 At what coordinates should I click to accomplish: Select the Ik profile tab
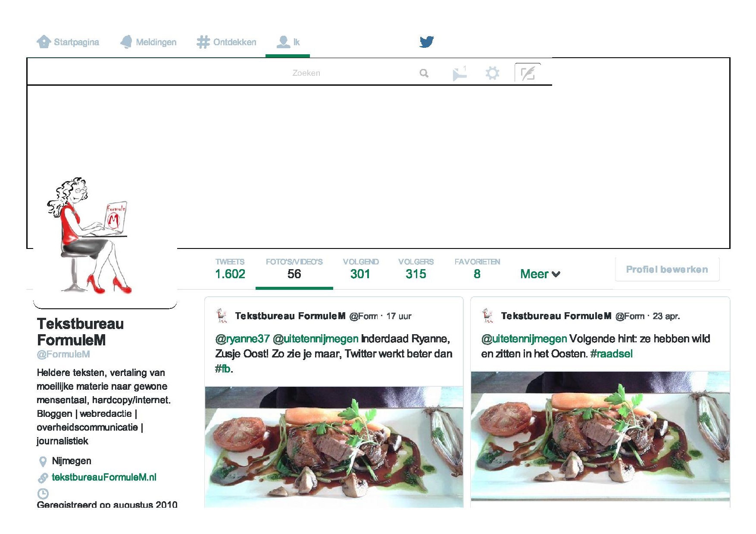coord(288,42)
